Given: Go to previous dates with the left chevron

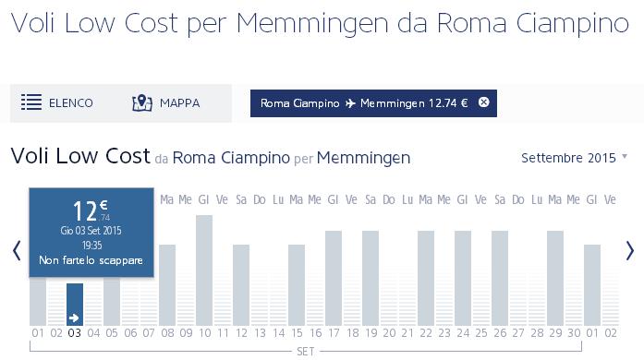Looking at the screenshot, I should 17,251.
